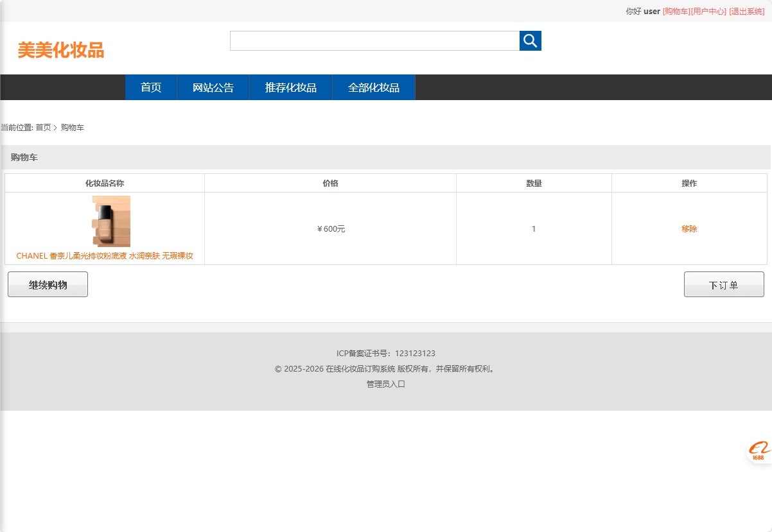Switch to the 推荐化妆品 tab
The width and height of the screenshot is (772, 532).
[290, 87]
